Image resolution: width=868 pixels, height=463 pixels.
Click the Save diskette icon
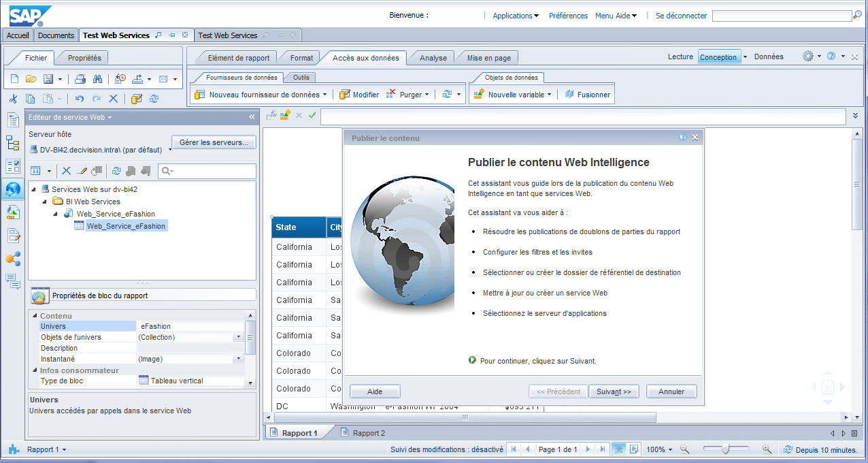[x=48, y=79]
